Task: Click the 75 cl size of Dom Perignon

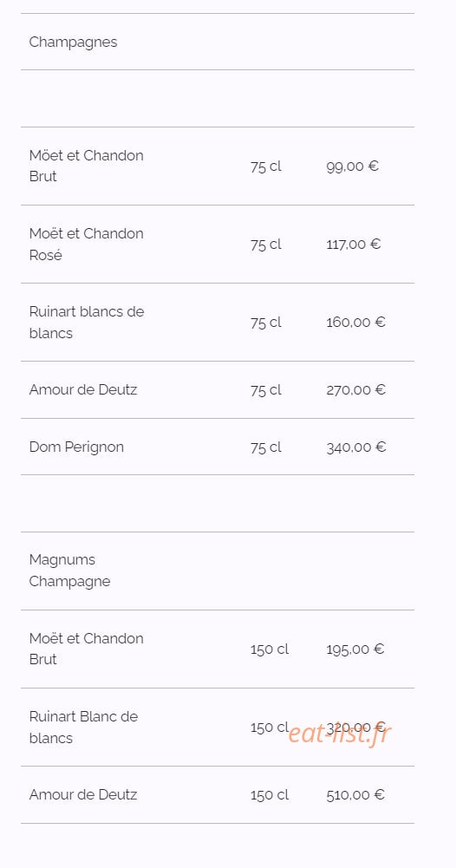Action: 265,447
